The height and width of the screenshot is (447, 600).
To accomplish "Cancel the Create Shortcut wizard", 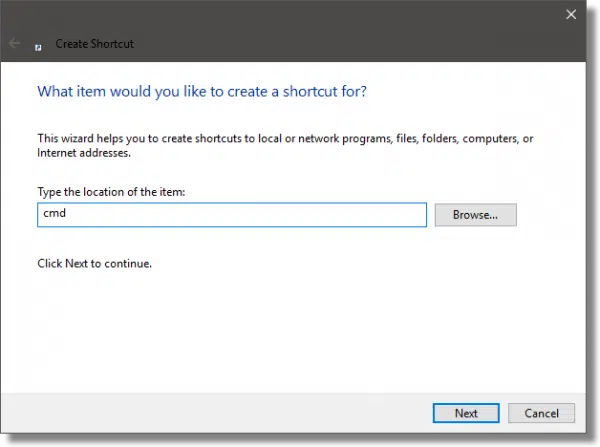I will point(541,413).
